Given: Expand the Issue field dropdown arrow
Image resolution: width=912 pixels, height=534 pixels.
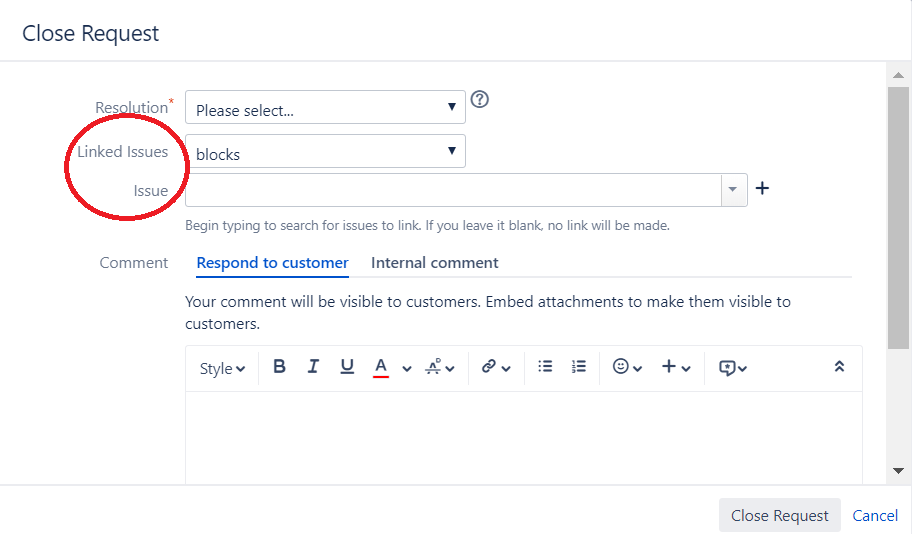Looking at the screenshot, I should [733, 190].
